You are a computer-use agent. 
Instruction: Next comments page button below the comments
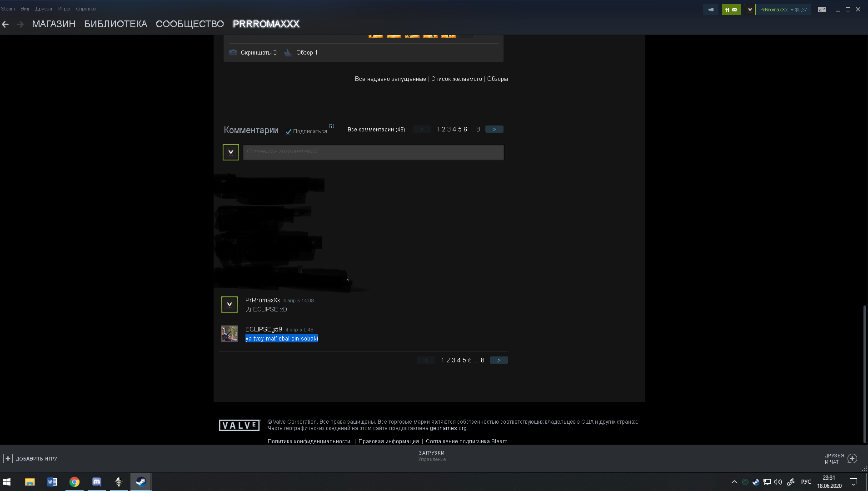click(499, 361)
